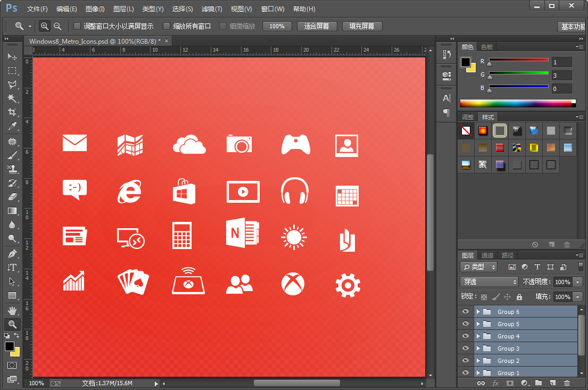Open the 不透明度 slider arrow
This screenshot has width=588, height=390.
click(x=578, y=282)
